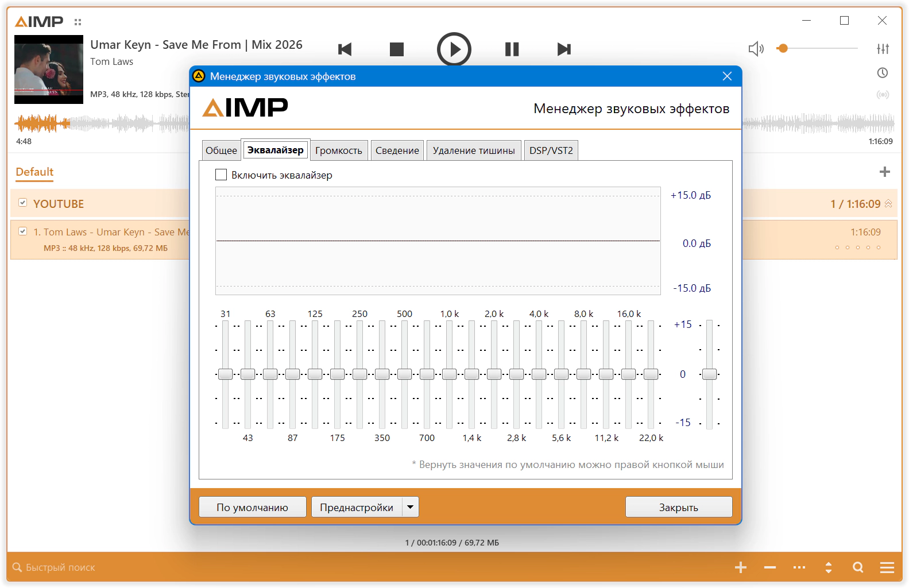Pause the current track
The image size is (909, 588).
[x=512, y=49]
